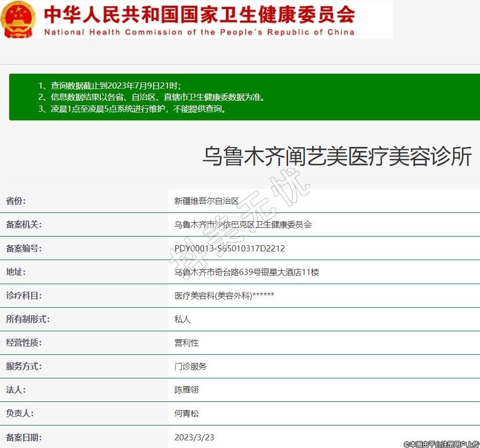
Task: Click the record number PDY00013-S65010317D2212
Action: tap(230, 248)
